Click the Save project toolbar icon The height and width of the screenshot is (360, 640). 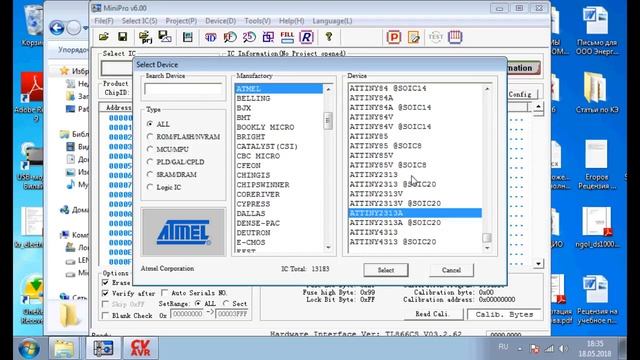tap(165, 37)
